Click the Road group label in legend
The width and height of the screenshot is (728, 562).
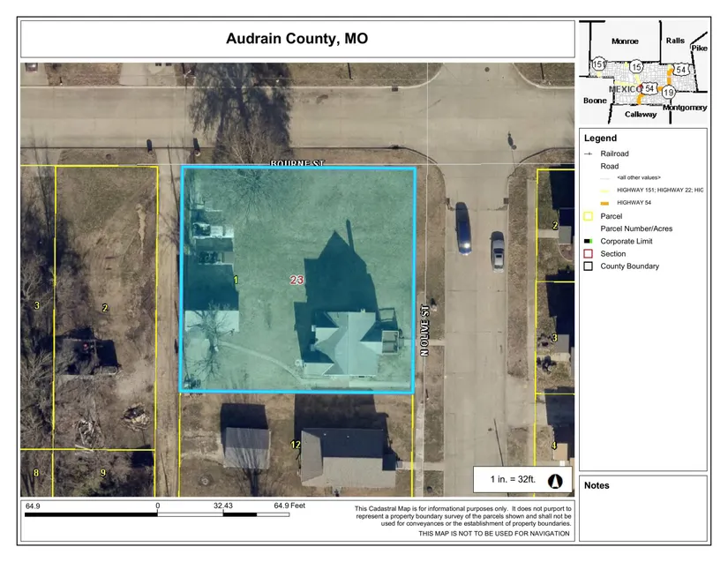[610, 166]
